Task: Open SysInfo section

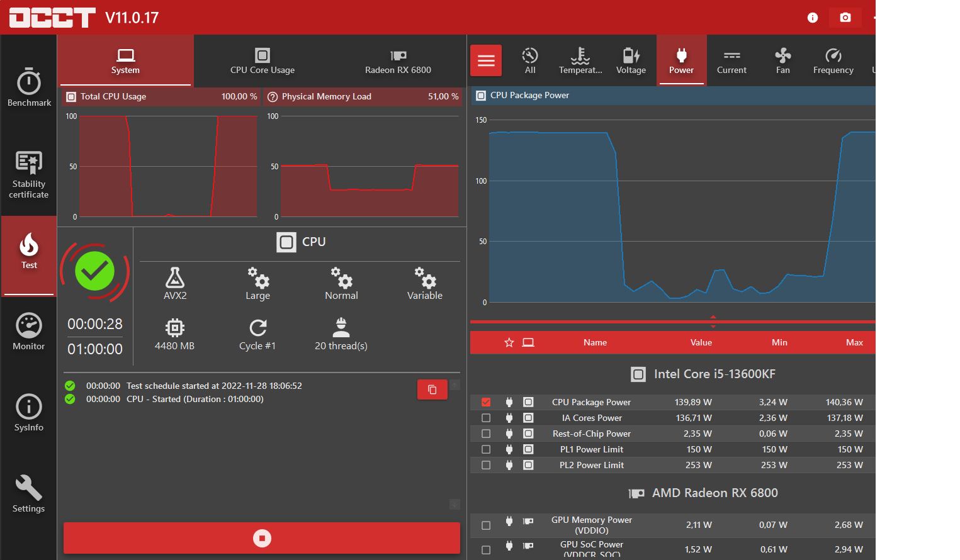Action: 29,413
